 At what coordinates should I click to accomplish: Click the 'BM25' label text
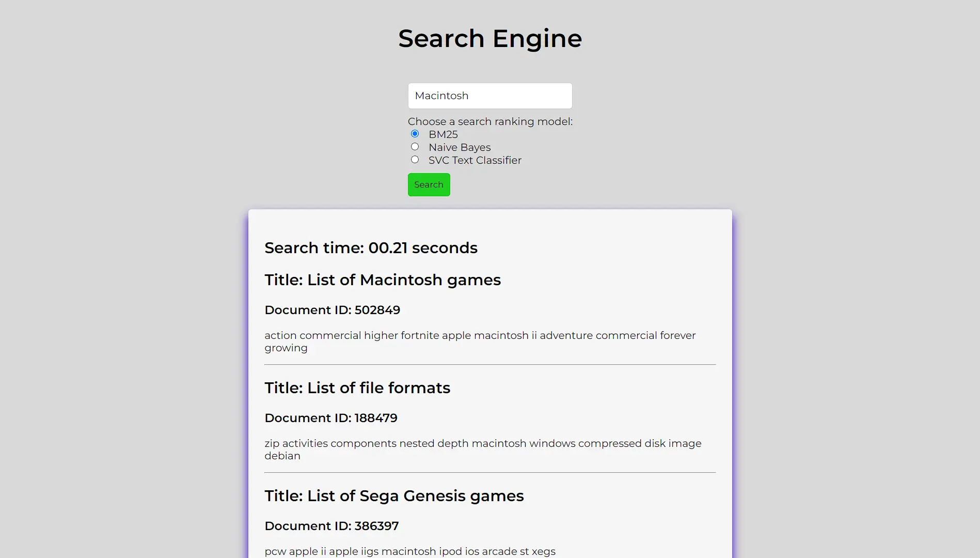443,134
